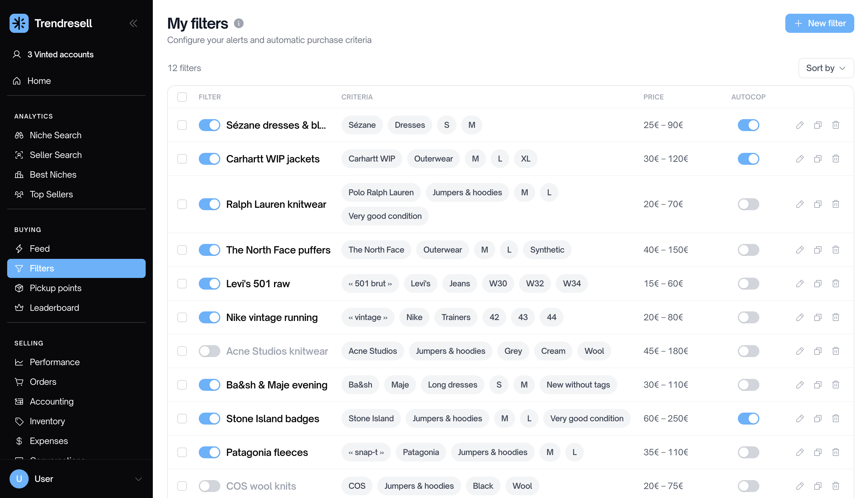Delete the Nike vintage running filter
868x498 pixels.
click(x=835, y=317)
